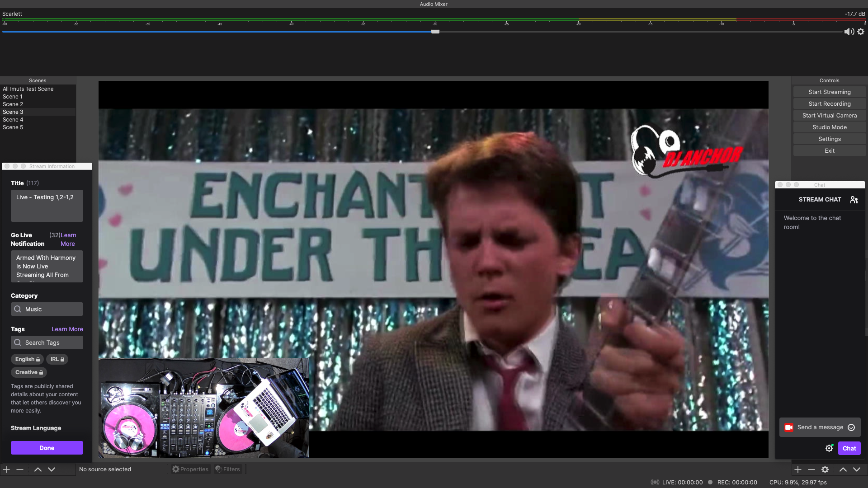Open source Filters in the toolbar
Screen dimensions: 868x488
228,469
